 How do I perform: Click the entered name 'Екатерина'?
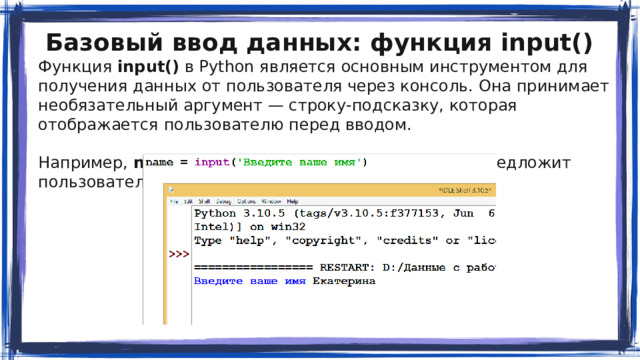(x=344, y=281)
